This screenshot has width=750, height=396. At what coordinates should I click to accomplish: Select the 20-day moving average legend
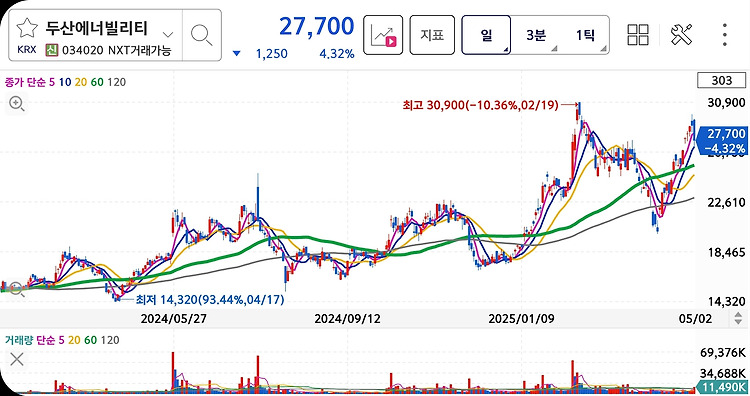pyautogui.click(x=81, y=82)
